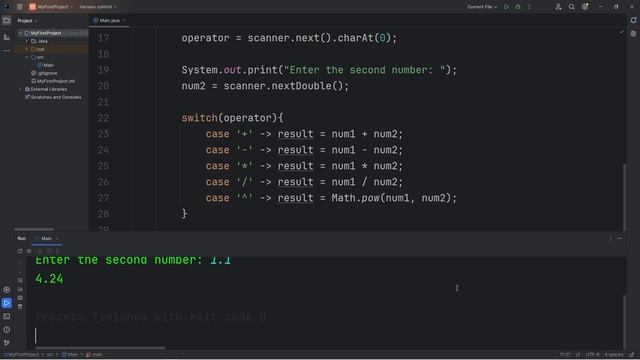Click main method in the breadcrumb bar
The width and height of the screenshot is (640, 360).
94,355
